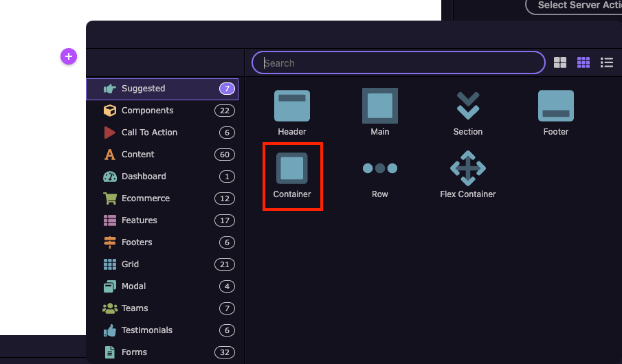Show the Content category items

162,155
